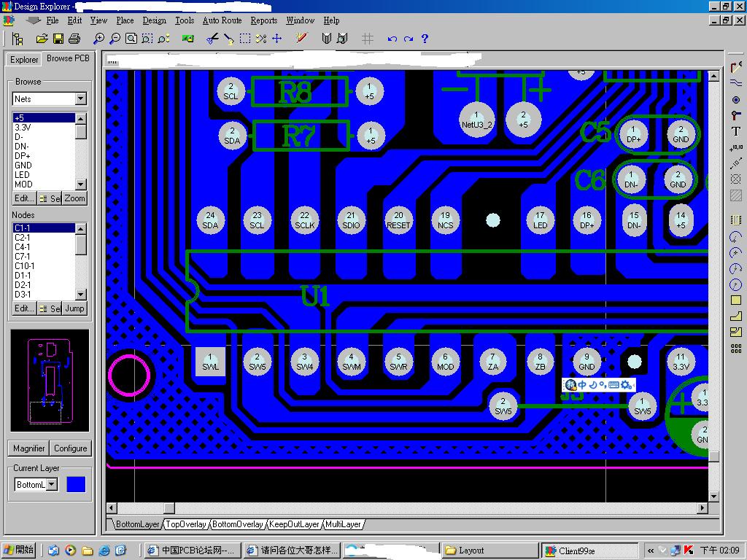Click the blue current layer color swatch
Viewport: 747px width, 560px height.
[76, 484]
